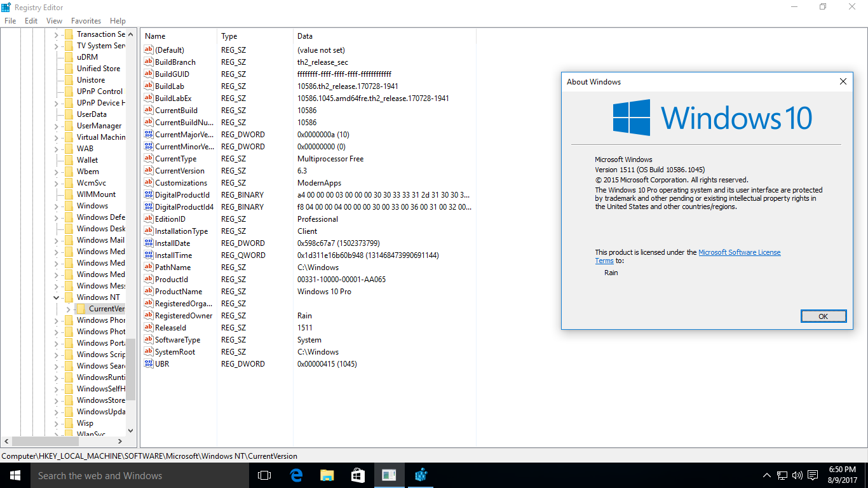Image resolution: width=868 pixels, height=488 pixels.
Task: Click the Name column header
Action: point(179,36)
